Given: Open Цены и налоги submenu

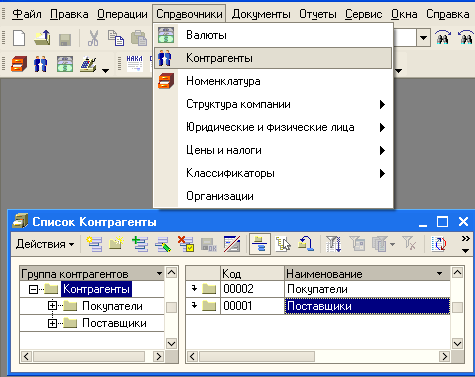Looking at the screenshot, I should 273,150.
